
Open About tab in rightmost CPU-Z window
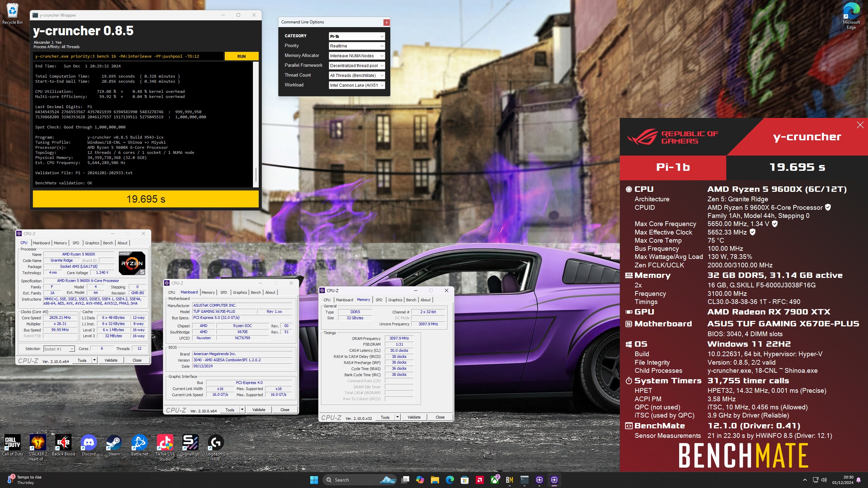click(426, 300)
